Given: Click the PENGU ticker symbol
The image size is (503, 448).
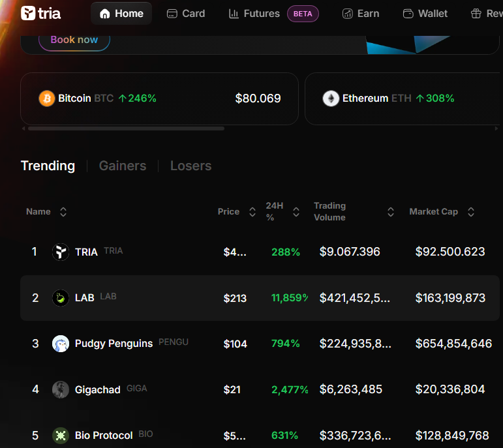Looking at the screenshot, I should pyautogui.click(x=174, y=342).
